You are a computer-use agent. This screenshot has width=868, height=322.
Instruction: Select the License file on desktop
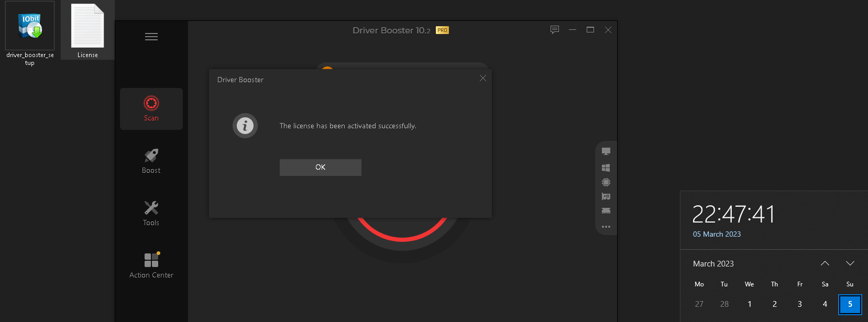87,30
